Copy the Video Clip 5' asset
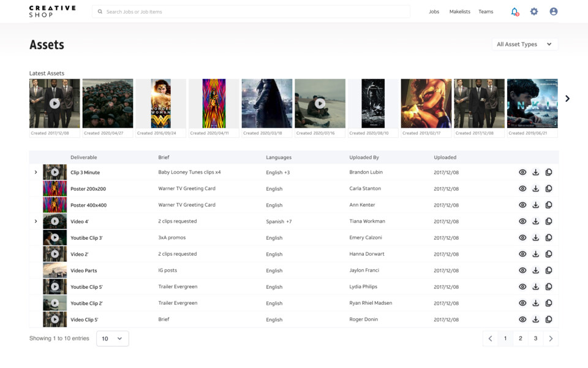Image resolution: width=588 pixels, height=368 pixels. [549, 320]
